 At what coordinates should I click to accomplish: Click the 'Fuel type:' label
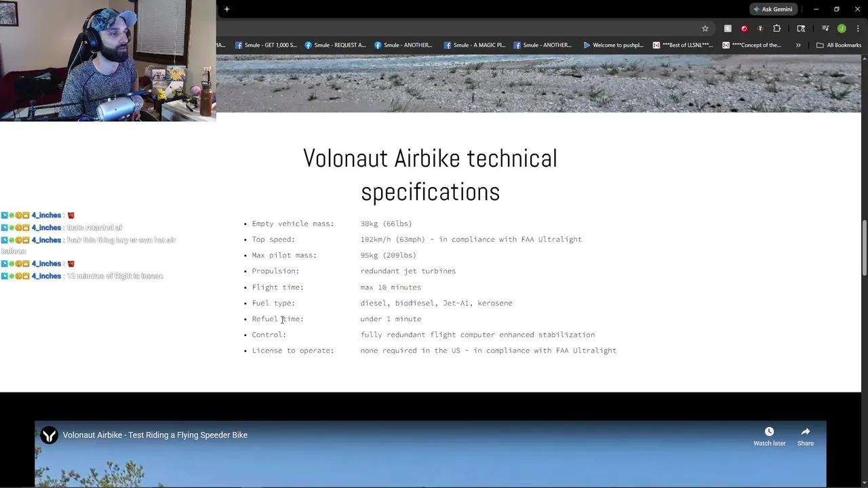click(273, 303)
